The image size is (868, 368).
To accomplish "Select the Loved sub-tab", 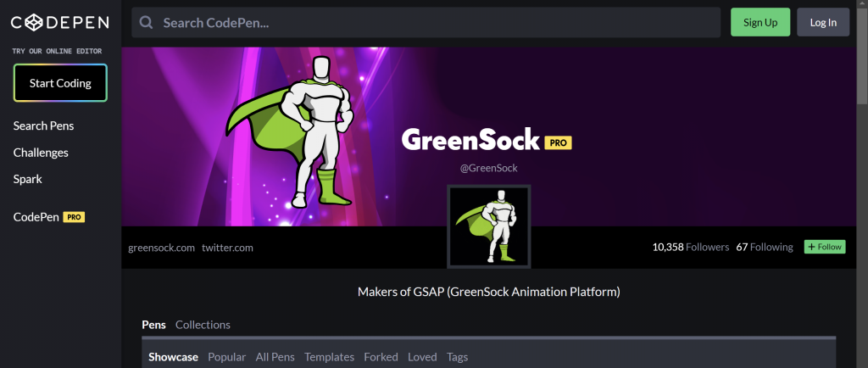I will [422, 357].
